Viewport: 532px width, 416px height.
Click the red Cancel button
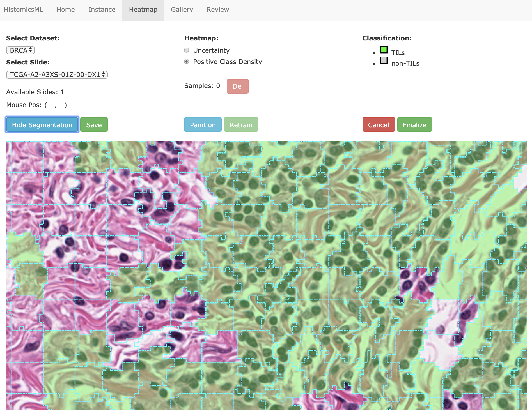point(379,125)
